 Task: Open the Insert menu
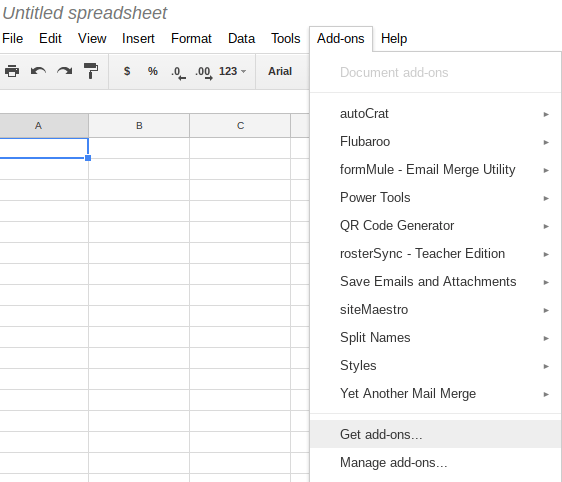138,38
